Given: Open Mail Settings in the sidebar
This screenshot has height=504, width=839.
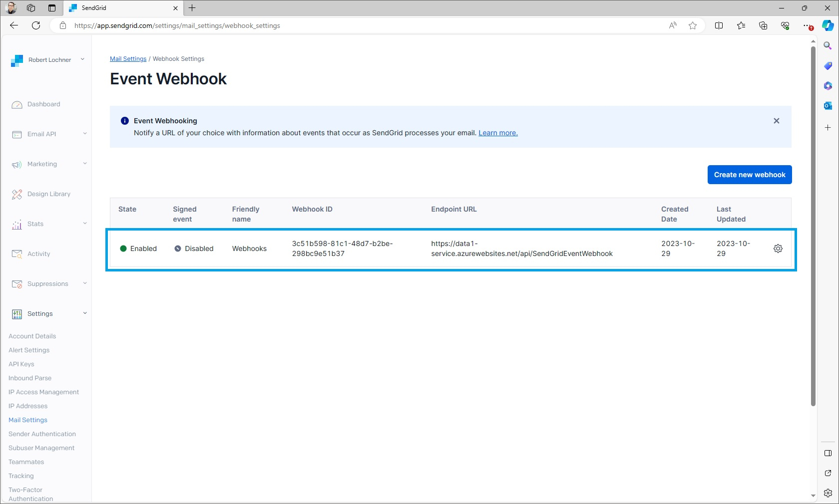Looking at the screenshot, I should 28,420.
